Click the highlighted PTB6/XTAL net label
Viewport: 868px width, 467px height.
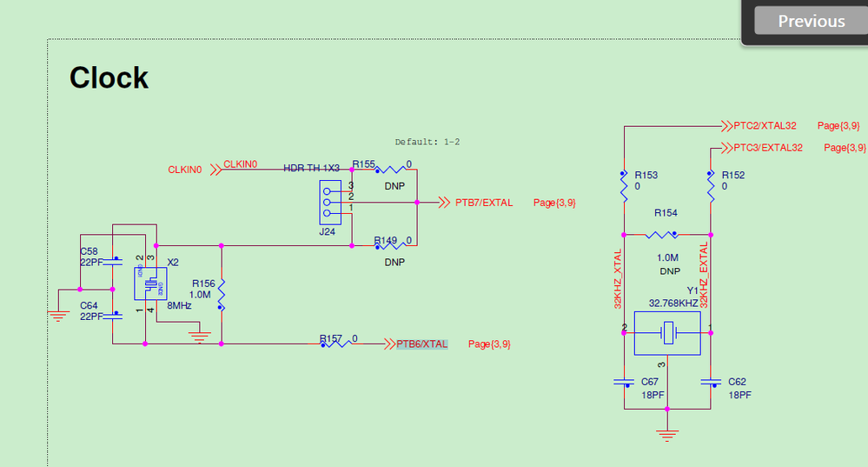pos(421,344)
